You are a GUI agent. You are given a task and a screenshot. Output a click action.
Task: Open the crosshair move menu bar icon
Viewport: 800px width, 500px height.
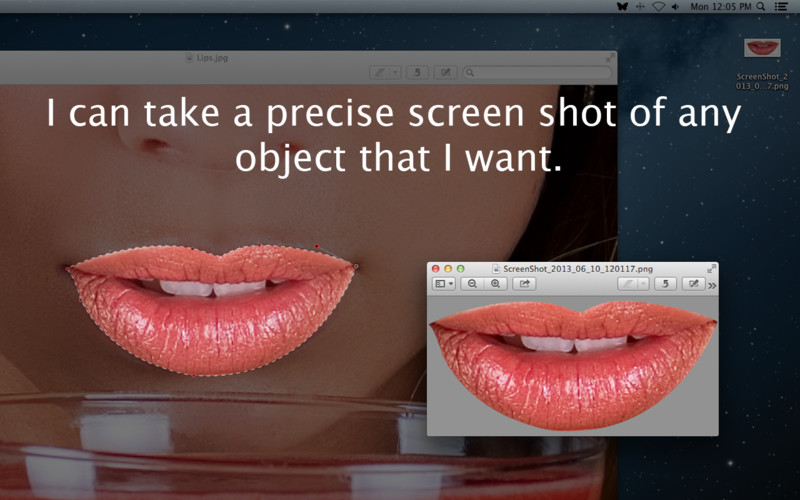click(640, 6)
